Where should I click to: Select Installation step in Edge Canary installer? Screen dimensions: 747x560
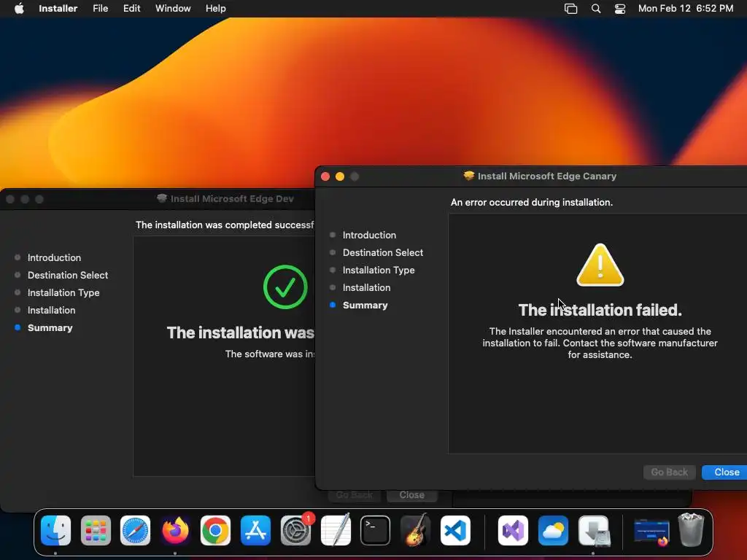coord(366,287)
